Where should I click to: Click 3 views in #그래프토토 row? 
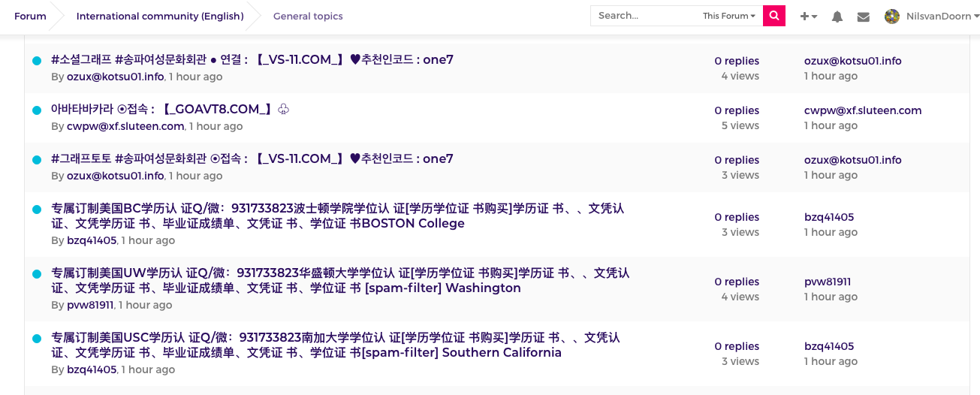pyautogui.click(x=740, y=175)
